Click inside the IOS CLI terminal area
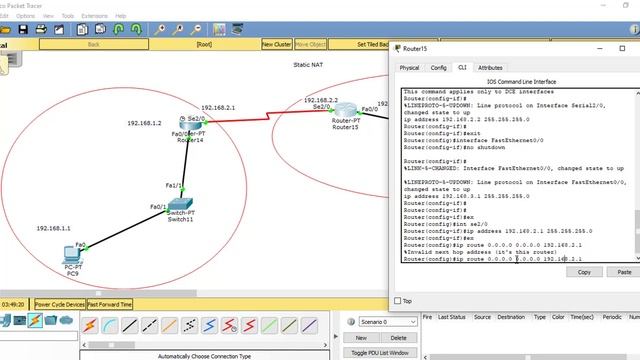This screenshot has height=360, width=640. [x=518, y=176]
